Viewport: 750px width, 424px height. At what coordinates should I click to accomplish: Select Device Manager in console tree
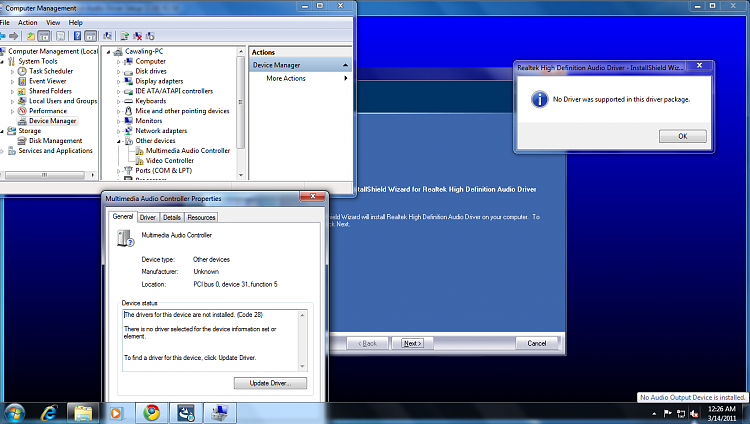(53, 121)
